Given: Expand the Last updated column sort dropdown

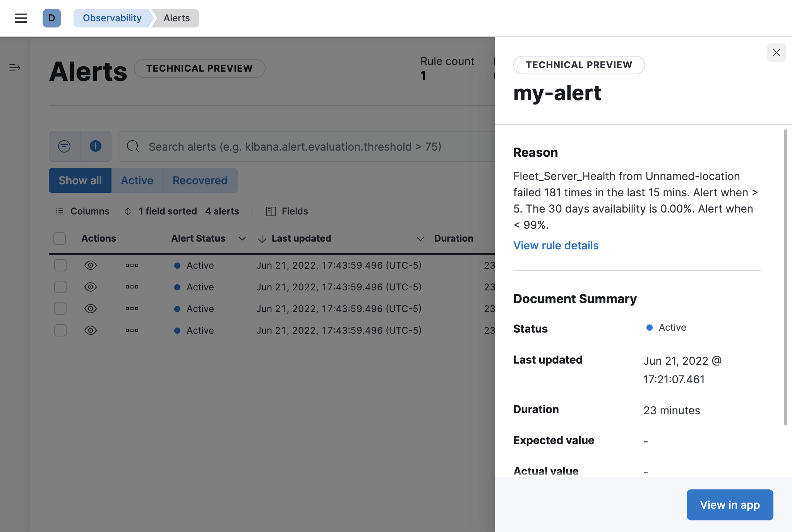Looking at the screenshot, I should tap(419, 239).
